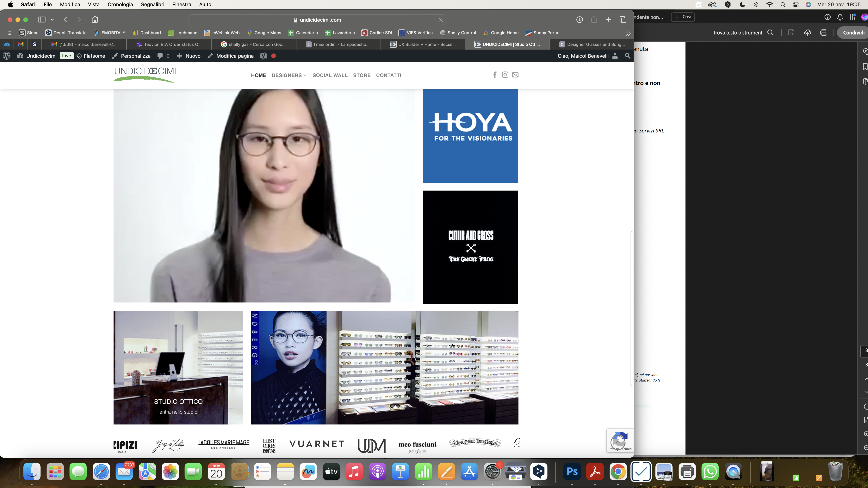Image resolution: width=868 pixels, height=488 pixels.
Task: Open bookmarks grid icon in favorites bar
Action: coord(9,33)
